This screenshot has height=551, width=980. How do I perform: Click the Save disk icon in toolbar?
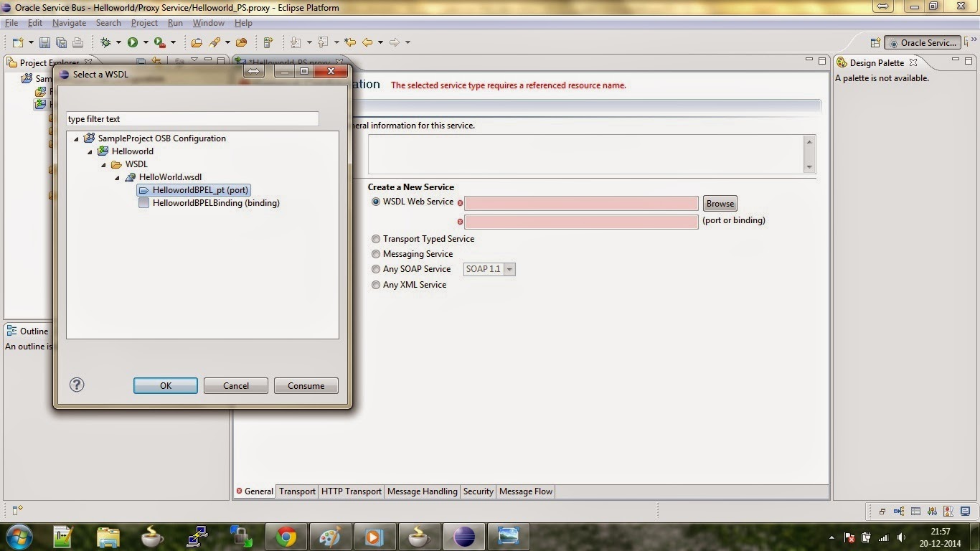44,43
